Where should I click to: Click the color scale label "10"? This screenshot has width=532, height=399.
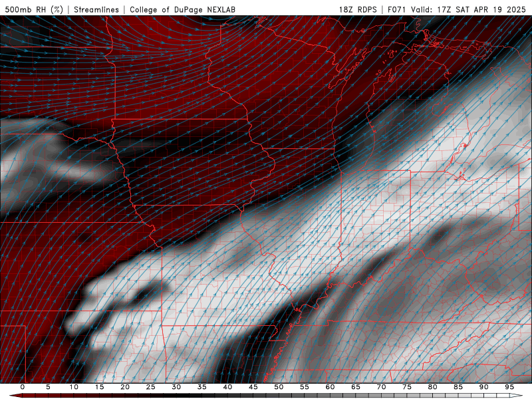coord(74,387)
